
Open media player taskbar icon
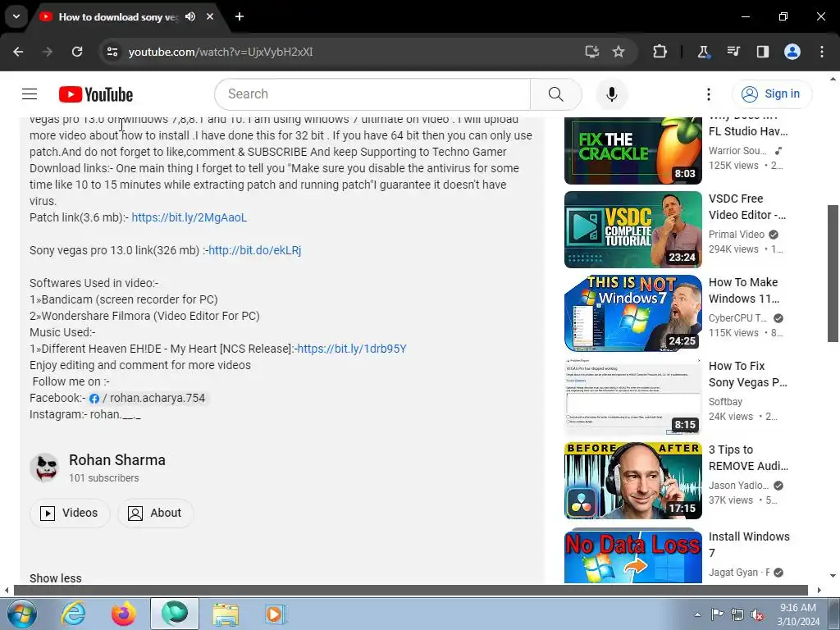tap(276, 614)
